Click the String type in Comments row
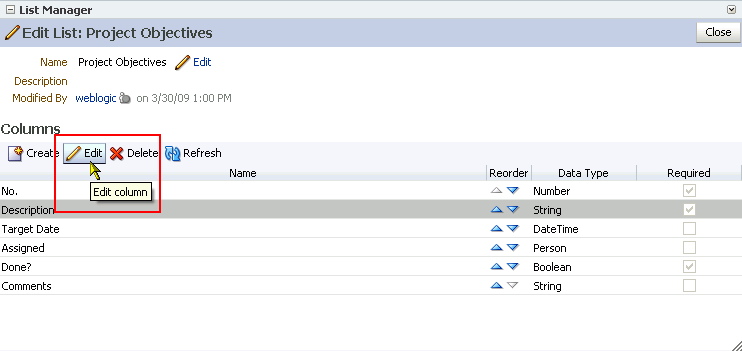 pos(547,286)
